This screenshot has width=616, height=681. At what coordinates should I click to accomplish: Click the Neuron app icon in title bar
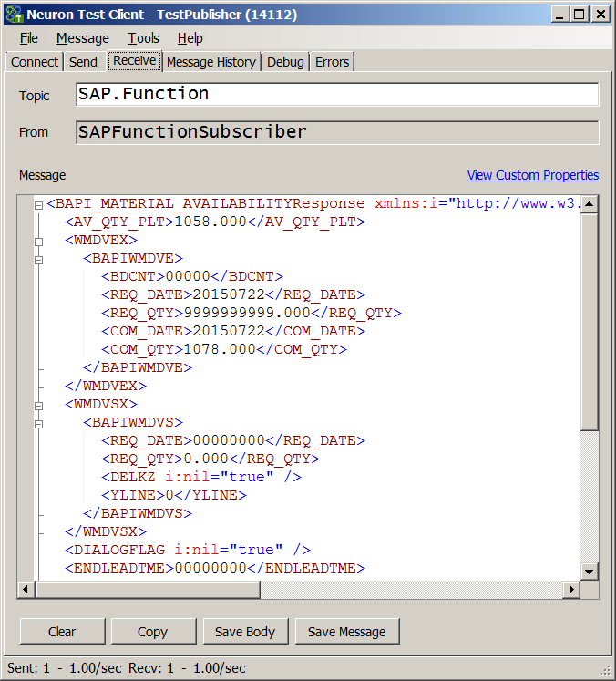(x=14, y=15)
